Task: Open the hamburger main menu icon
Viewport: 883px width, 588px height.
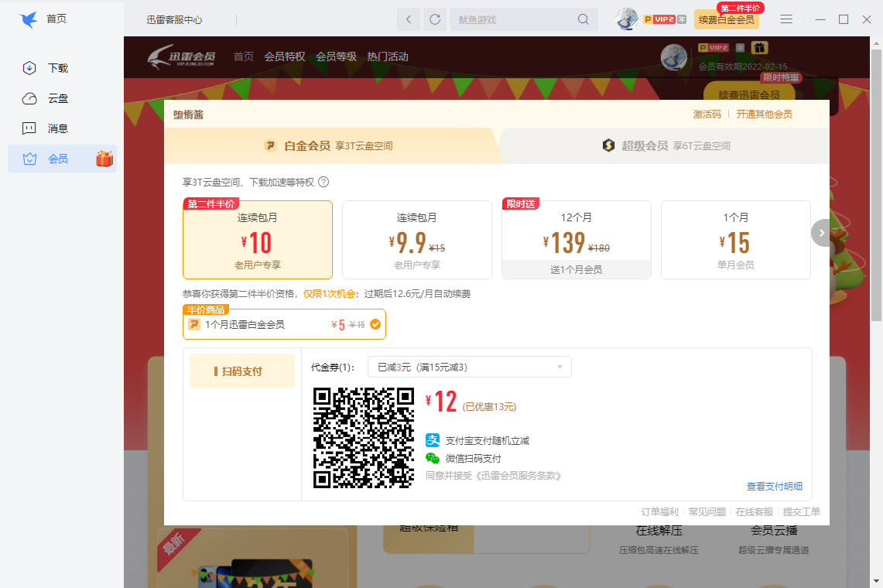Action: [786, 19]
